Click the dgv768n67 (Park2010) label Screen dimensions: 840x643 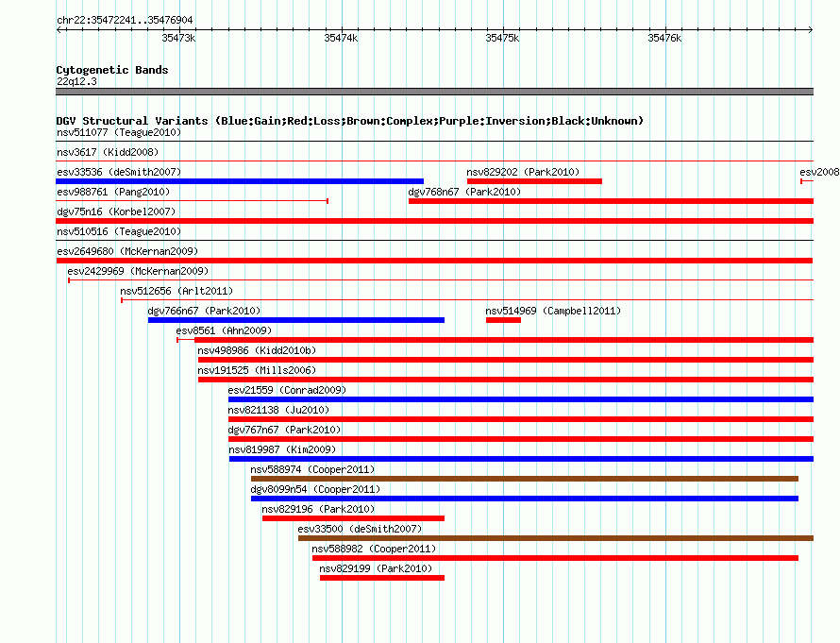464,192
